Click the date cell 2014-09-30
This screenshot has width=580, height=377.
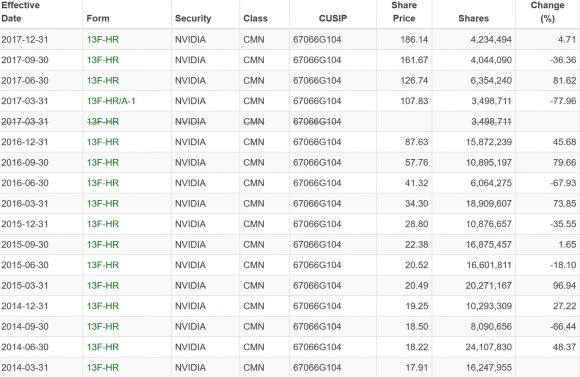coord(25,327)
